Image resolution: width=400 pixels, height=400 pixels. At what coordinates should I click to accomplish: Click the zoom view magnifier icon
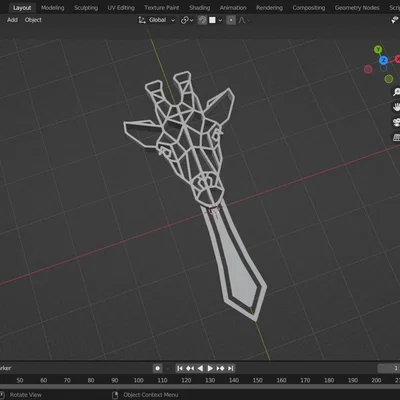(x=396, y=92)
